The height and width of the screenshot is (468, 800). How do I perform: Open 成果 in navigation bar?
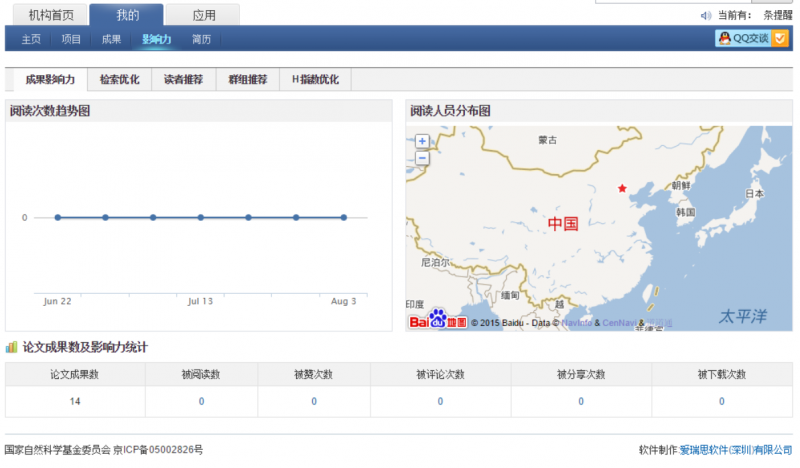coord(111,39)
